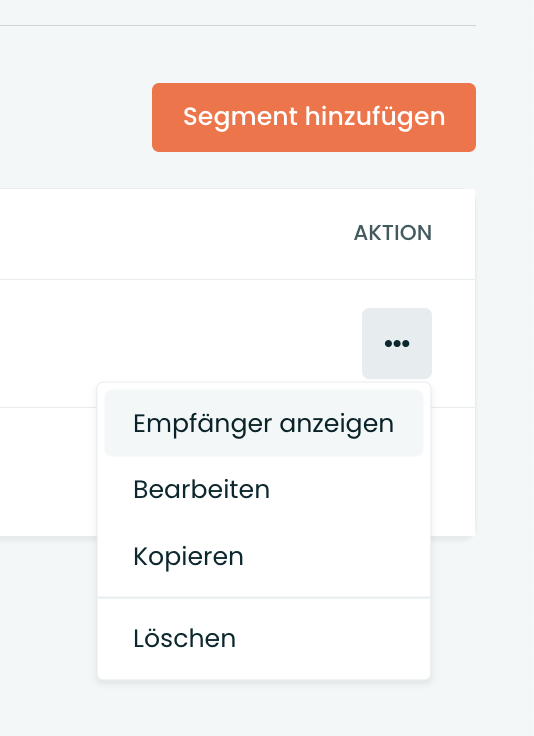
Task: Collapse the open segment actions dropdown
Action: (397, 343)
